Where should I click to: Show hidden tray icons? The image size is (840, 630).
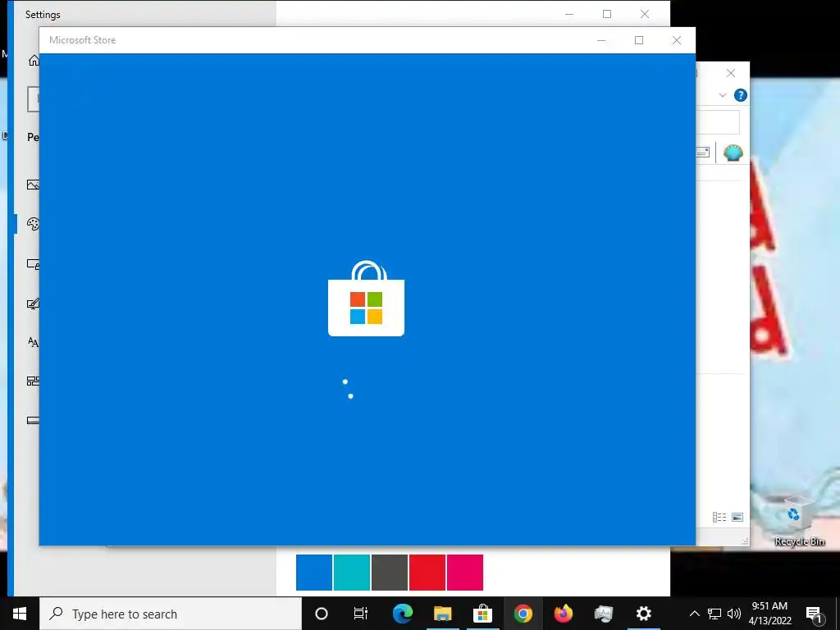(x=694, y=614)
